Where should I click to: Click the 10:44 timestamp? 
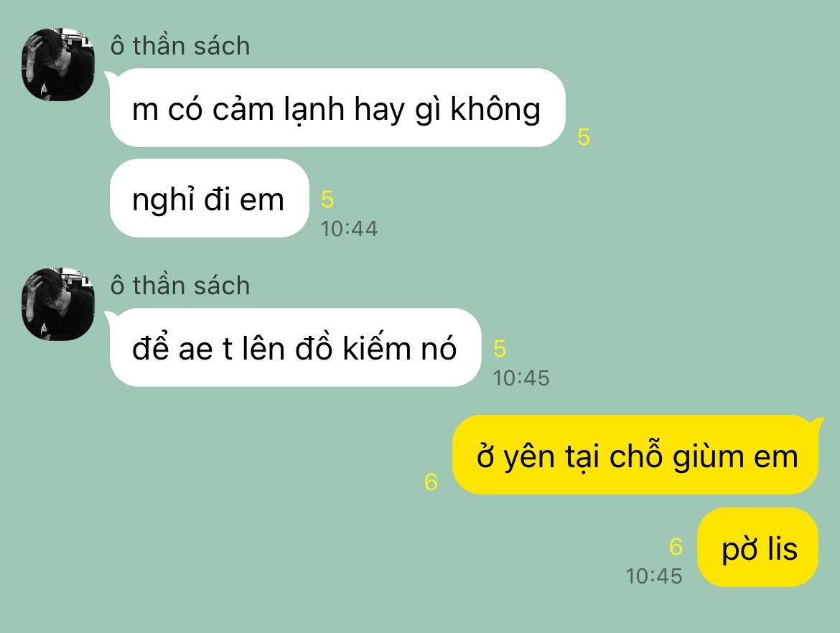click(x=349, y=229)
